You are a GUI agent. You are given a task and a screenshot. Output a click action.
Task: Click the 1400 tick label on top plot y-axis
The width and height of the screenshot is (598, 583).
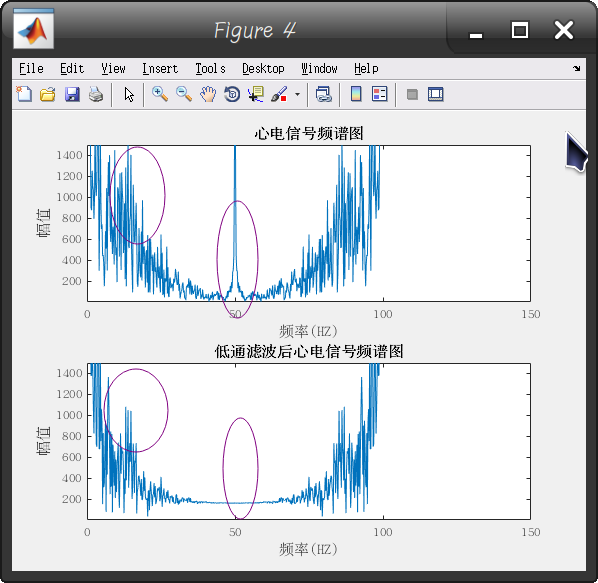point(69,155)
